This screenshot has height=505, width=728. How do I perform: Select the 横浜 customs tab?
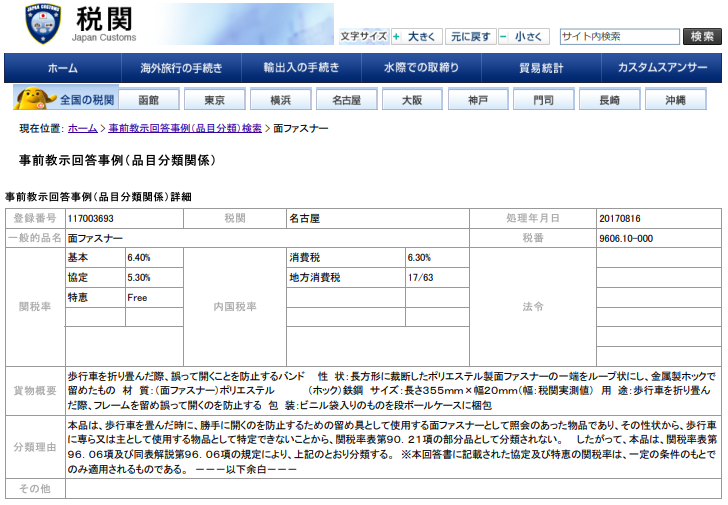[x=280, y=100]
